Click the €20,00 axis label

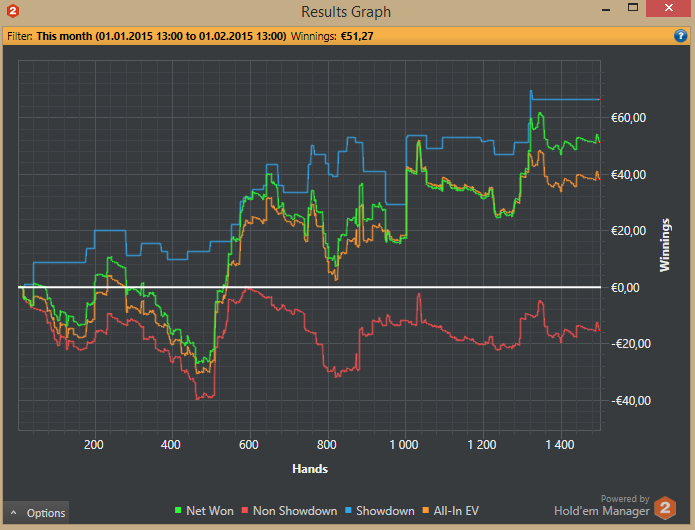click(628, 231)
